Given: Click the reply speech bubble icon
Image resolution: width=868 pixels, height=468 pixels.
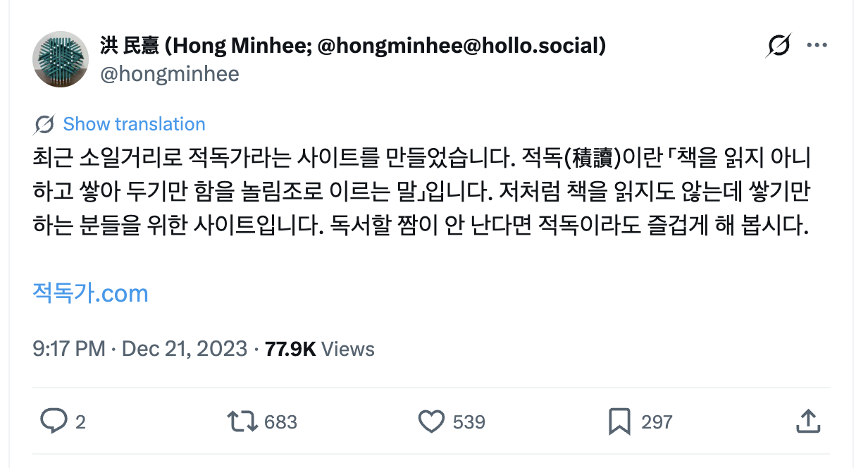Looking at the screenshot, I should pos(53,421).
